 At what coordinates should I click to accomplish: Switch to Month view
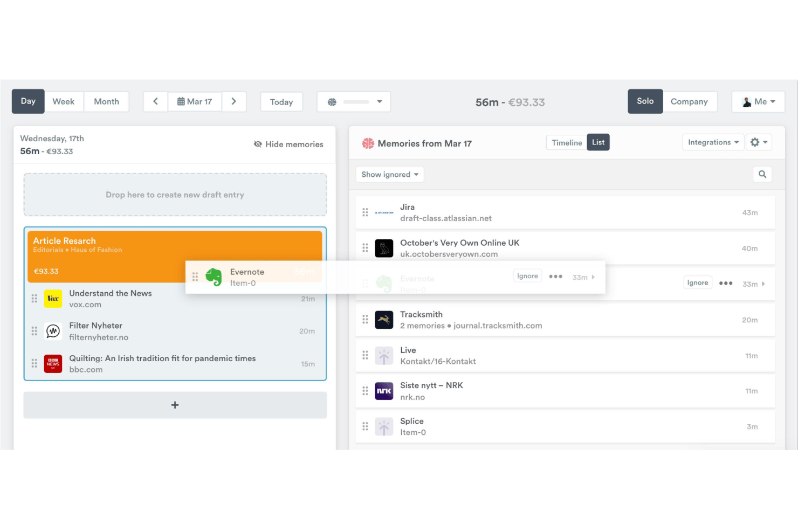point(106,101)
